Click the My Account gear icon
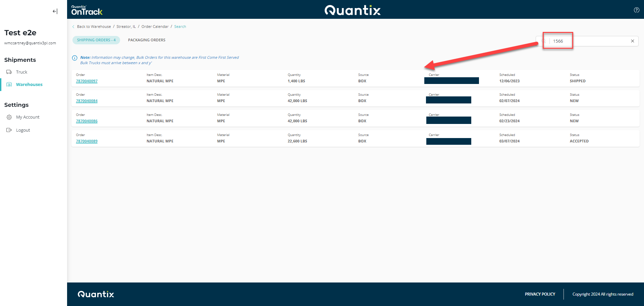The image size is (644, 306). [9, 117]
